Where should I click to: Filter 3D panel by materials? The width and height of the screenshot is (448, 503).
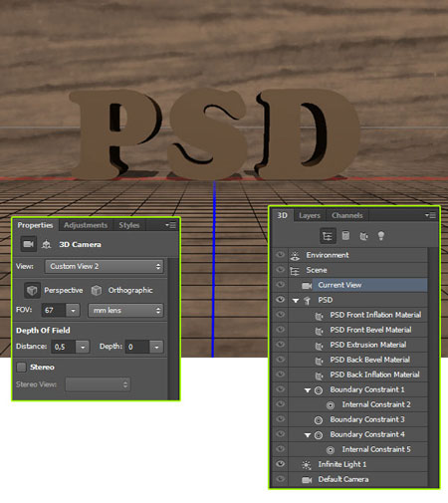tap(363, 236)
